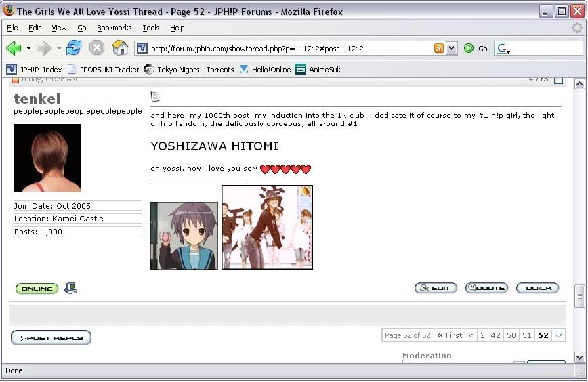This screenshot has height=382, width=588.
Task: Open the address bar history dropdown
Action: pos(451,48)
